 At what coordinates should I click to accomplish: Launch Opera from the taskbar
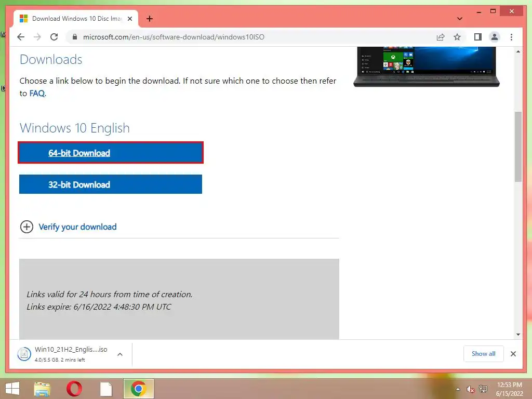(74, 389)
